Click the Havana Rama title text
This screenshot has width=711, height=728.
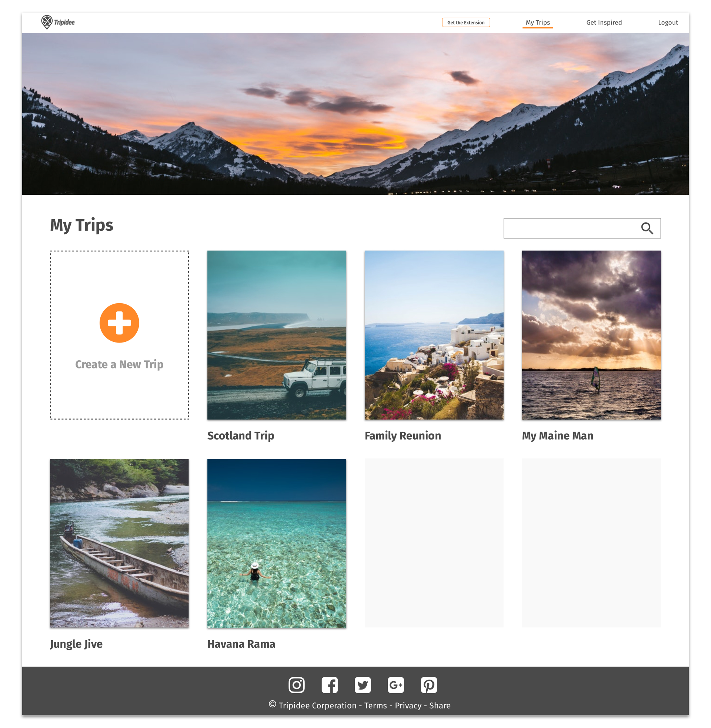pos(241,644)
